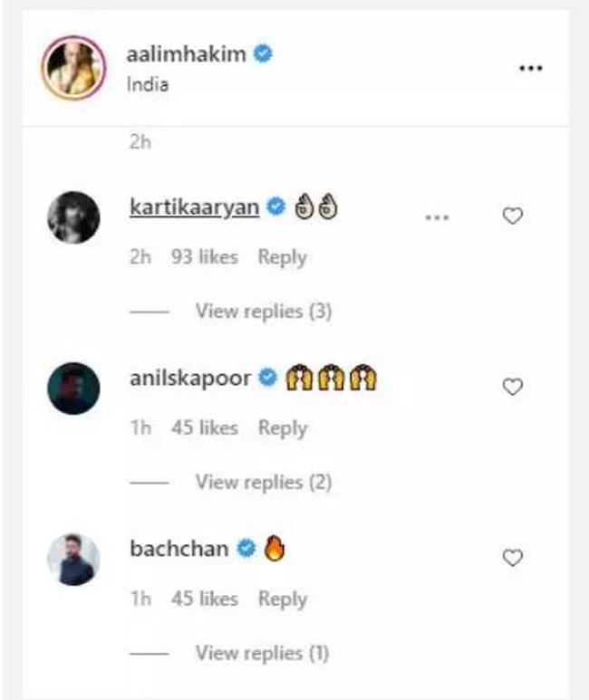Open kartikaaryan's profile avatar
Viewport: 589px width, 700px height.
[72, 217]
